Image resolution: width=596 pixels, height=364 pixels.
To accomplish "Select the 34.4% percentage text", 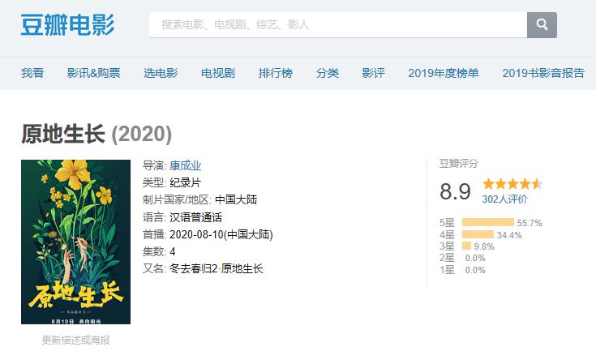I will point(509,235).
